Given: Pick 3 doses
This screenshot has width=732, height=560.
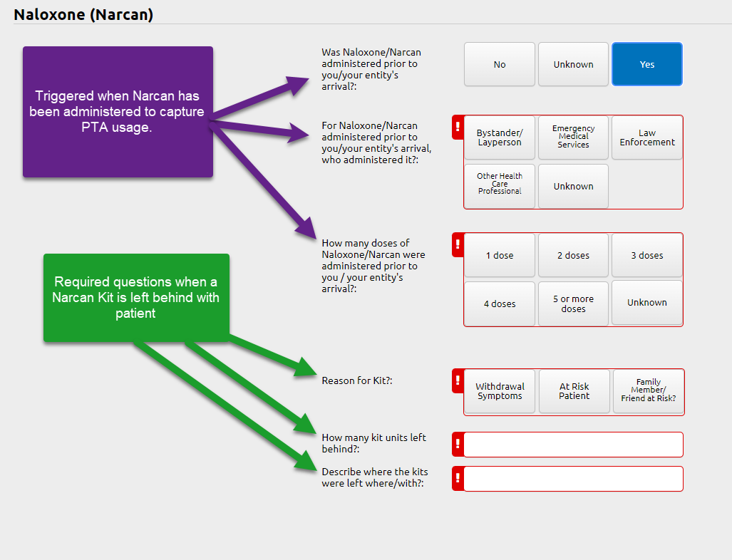Looking at the screenshot, I should [x=647, y=255].
